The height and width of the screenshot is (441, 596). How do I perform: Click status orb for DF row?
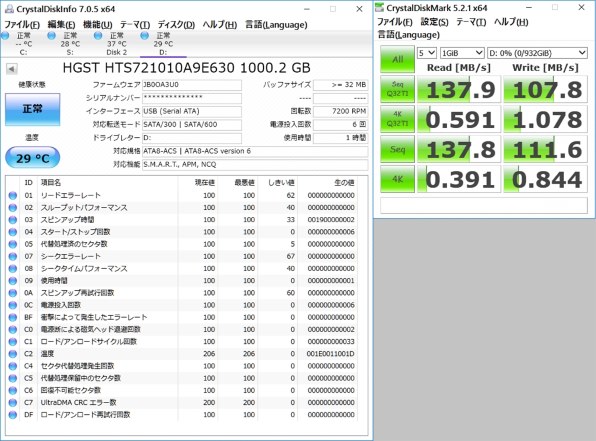click(x=13, y=414)
